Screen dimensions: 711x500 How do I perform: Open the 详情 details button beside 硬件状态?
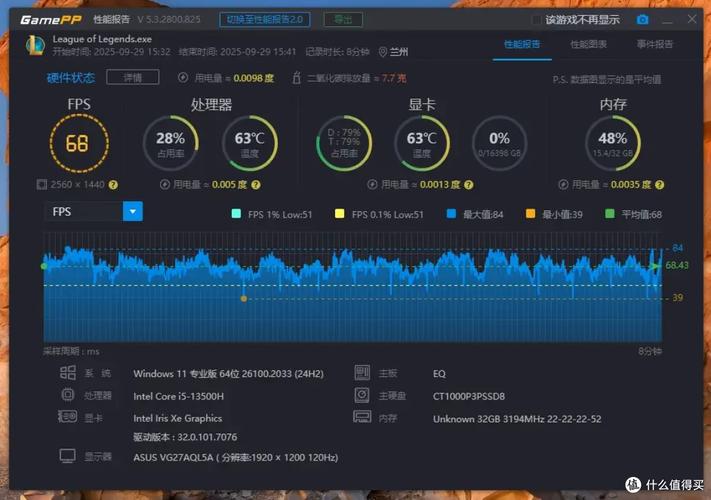tap(132, 77)
